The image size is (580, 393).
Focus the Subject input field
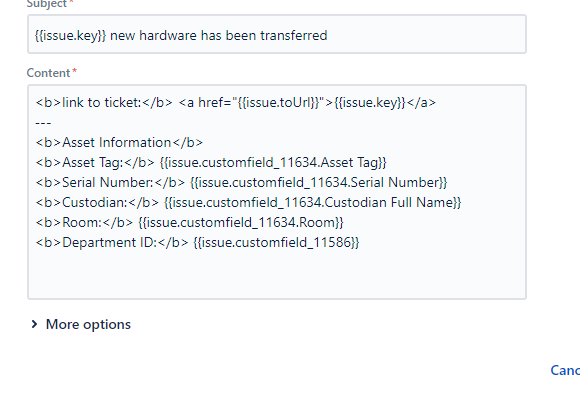click(x=277, y=34)
